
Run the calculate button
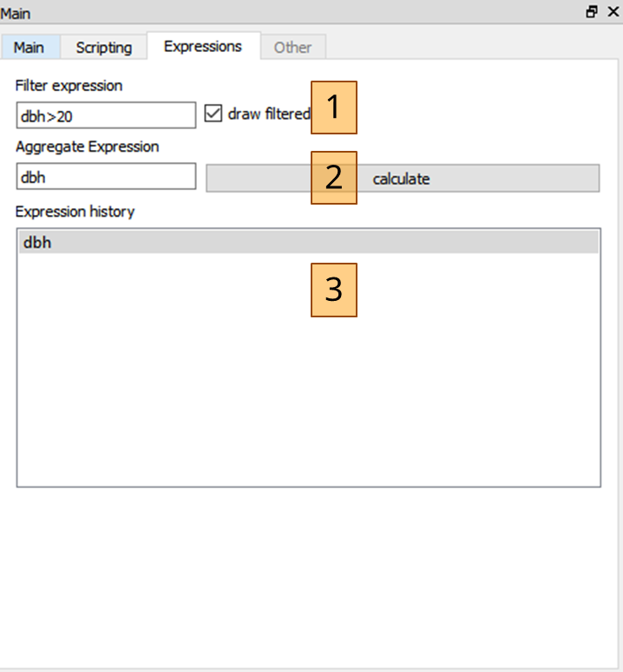tap(403, 179)
